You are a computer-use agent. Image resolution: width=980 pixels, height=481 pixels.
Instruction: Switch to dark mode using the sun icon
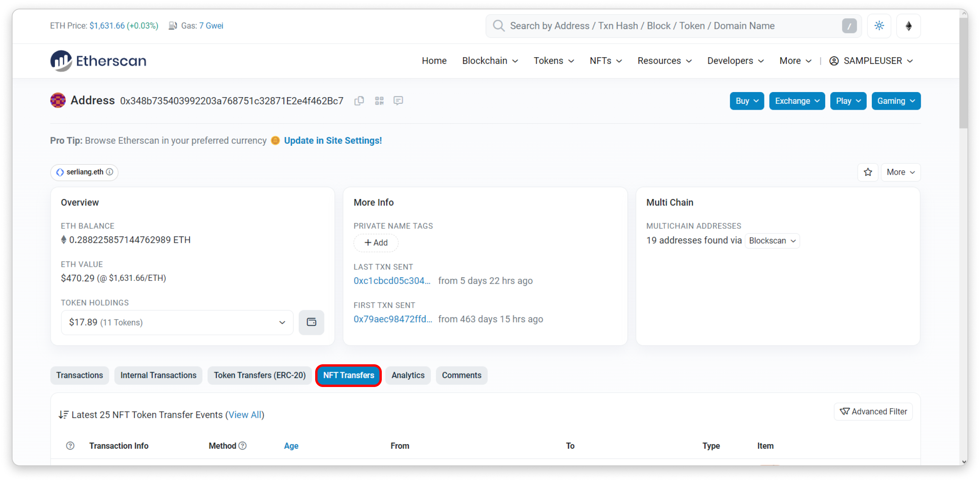(x=879, y=25)
